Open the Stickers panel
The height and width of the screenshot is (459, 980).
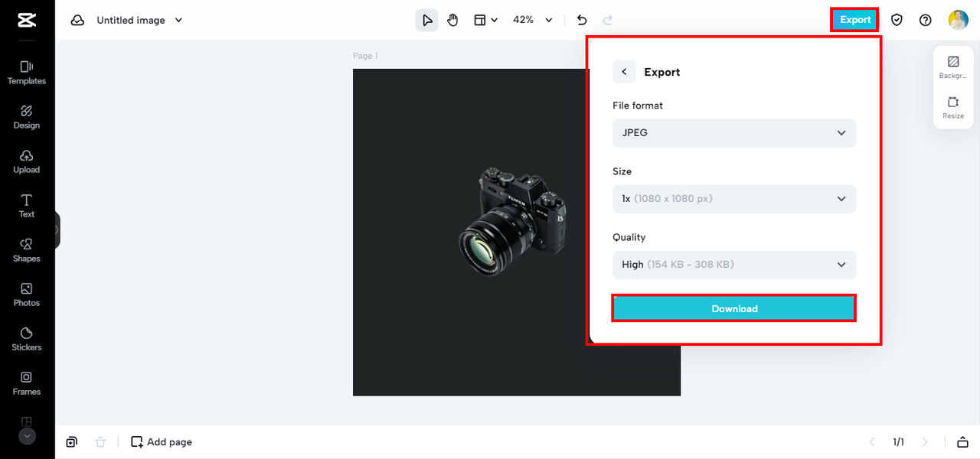tap(27, 339)
